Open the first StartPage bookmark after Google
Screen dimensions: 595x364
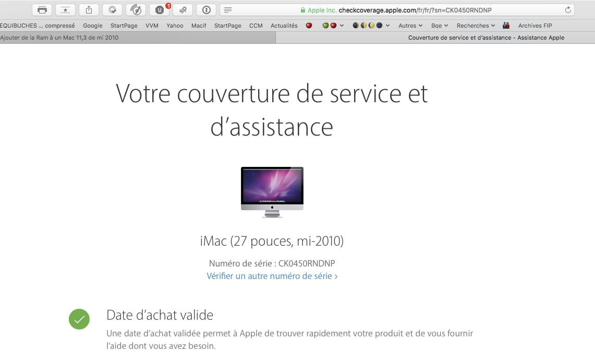pyautogui.click(x=124, y=26)
